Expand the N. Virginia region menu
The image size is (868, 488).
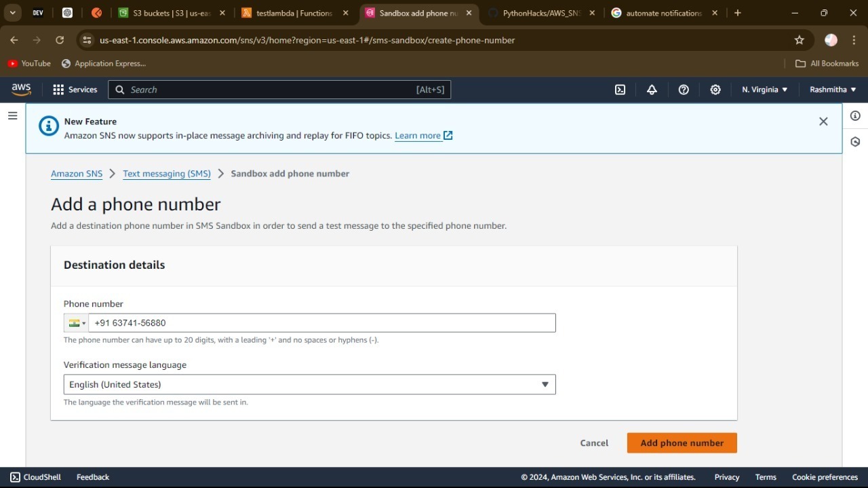tap(764, 90)
